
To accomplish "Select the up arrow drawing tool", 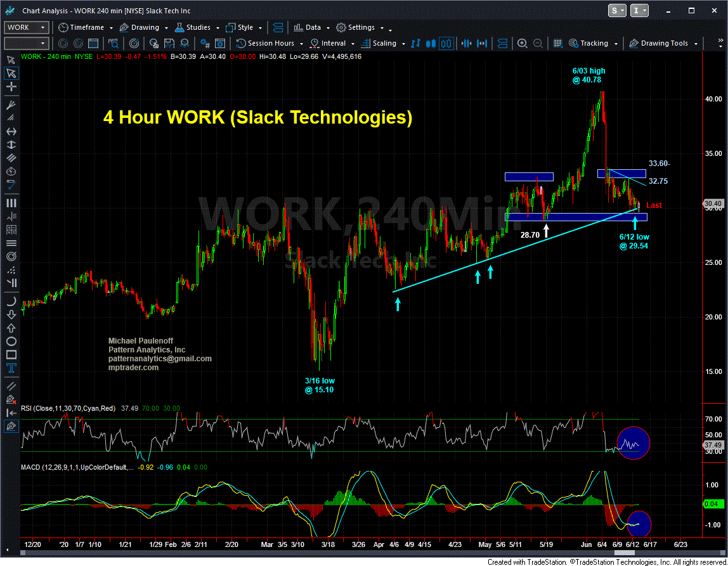I will (11, 328).
